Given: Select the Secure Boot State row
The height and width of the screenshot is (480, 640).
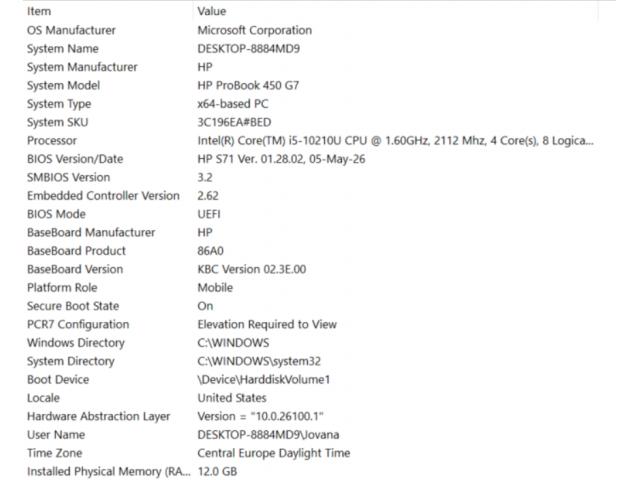Looking at the screenshot, I should (x=310, y=306).
